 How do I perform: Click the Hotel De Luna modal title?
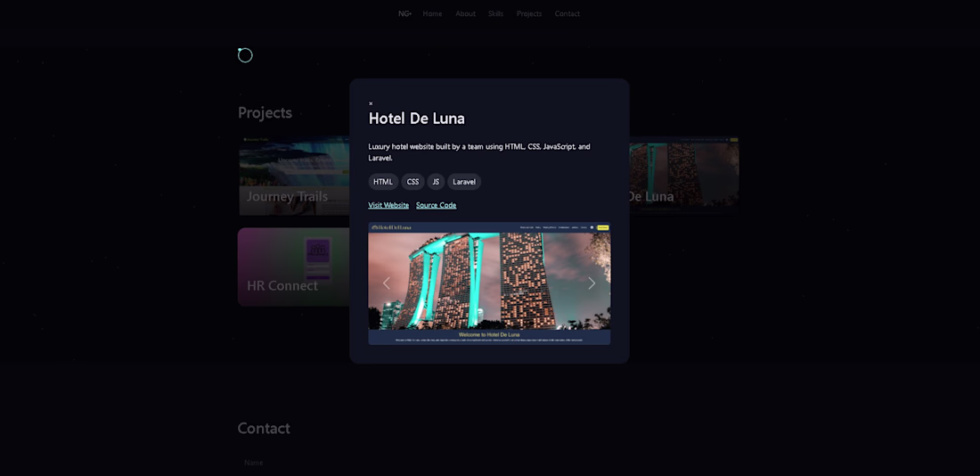(x=417, y=119)
